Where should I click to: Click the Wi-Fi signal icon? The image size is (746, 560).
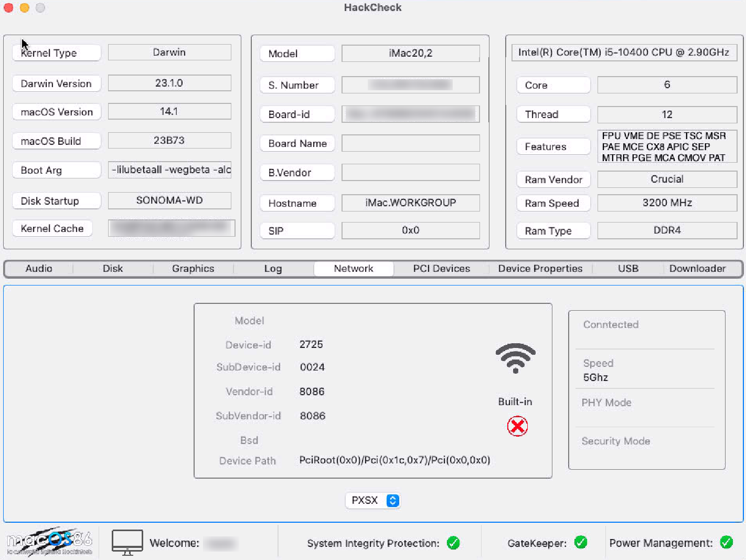coord(515,358)
